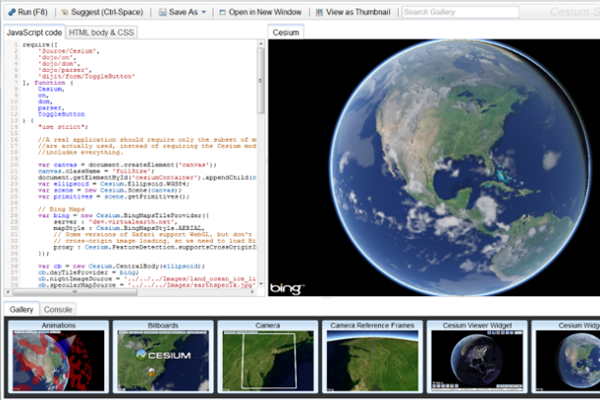Click the bing logo in viewer
The image size is (600, 400).
287,288
